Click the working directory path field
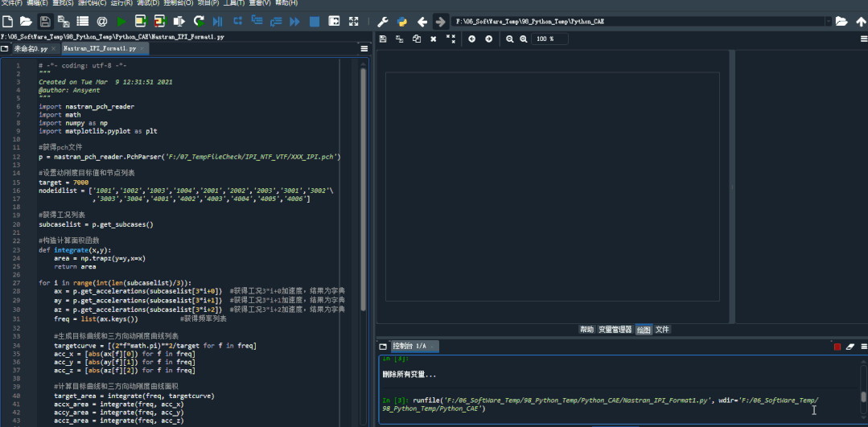The width and height of the screenshot is (868, 427). coord(638,22)
